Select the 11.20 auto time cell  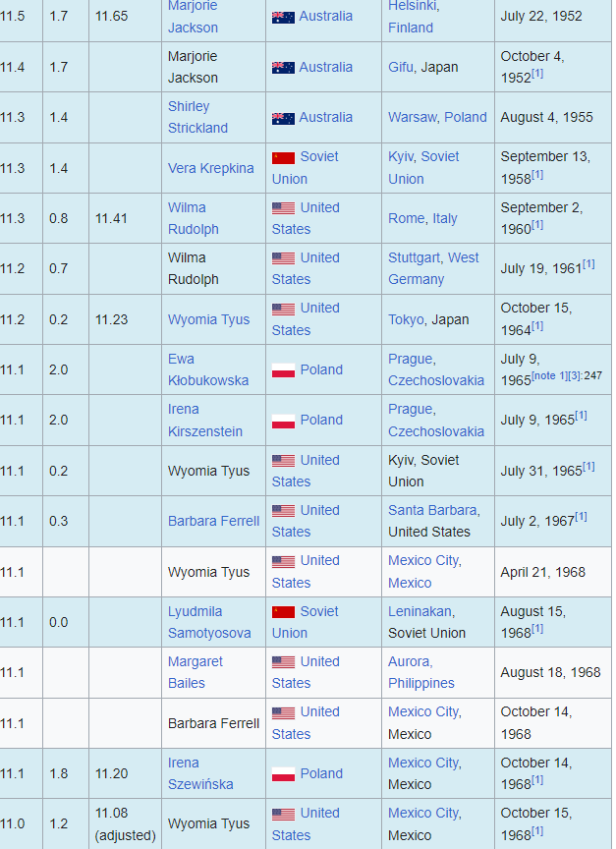125,773
